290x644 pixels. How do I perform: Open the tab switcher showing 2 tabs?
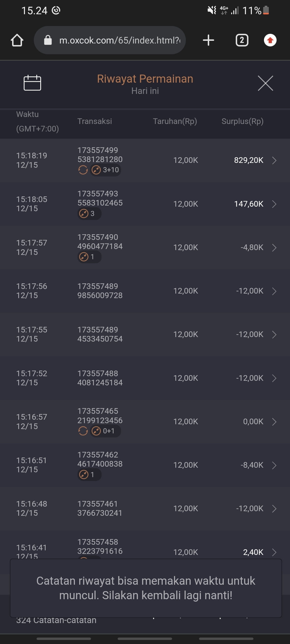point(242,40)
